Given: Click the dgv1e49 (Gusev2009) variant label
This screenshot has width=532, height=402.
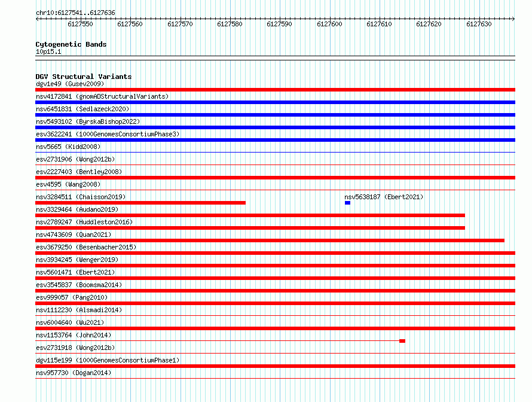Looking at the screenshot, I should (70, 84).
